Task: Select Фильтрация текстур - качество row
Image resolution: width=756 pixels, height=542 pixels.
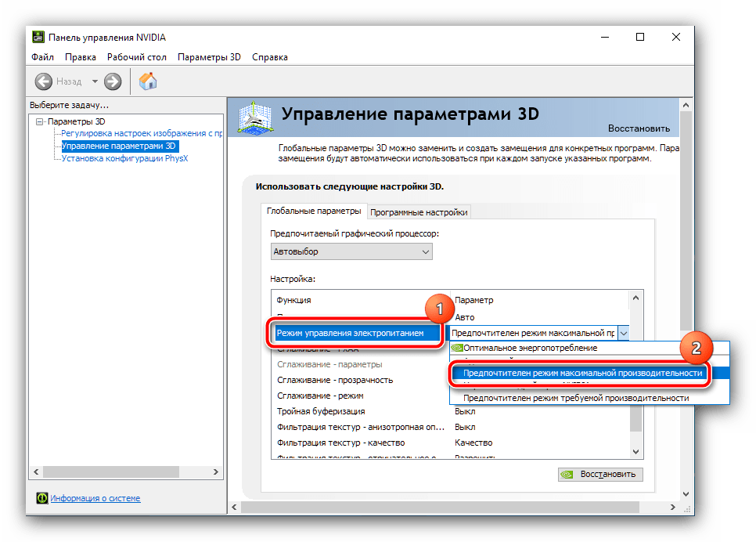Action: [x=340, y=443]
